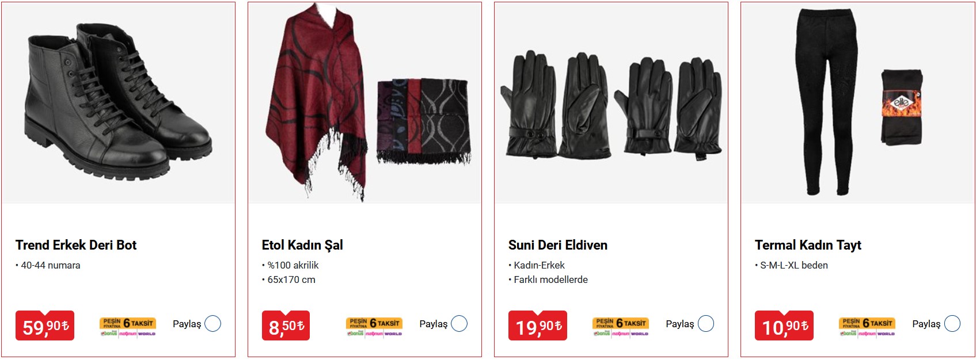
Task: Toggle the Paylaş circle for Suni Deri Eldiven
Action: (706, 324)
